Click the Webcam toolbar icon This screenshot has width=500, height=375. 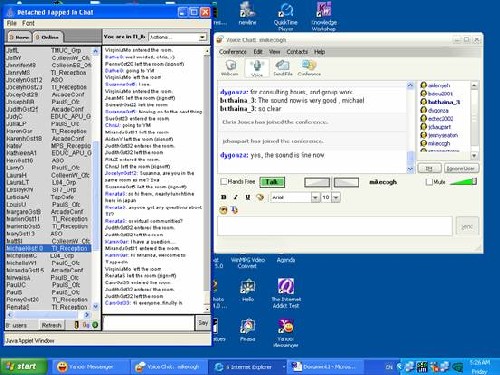tap(230, 68)
